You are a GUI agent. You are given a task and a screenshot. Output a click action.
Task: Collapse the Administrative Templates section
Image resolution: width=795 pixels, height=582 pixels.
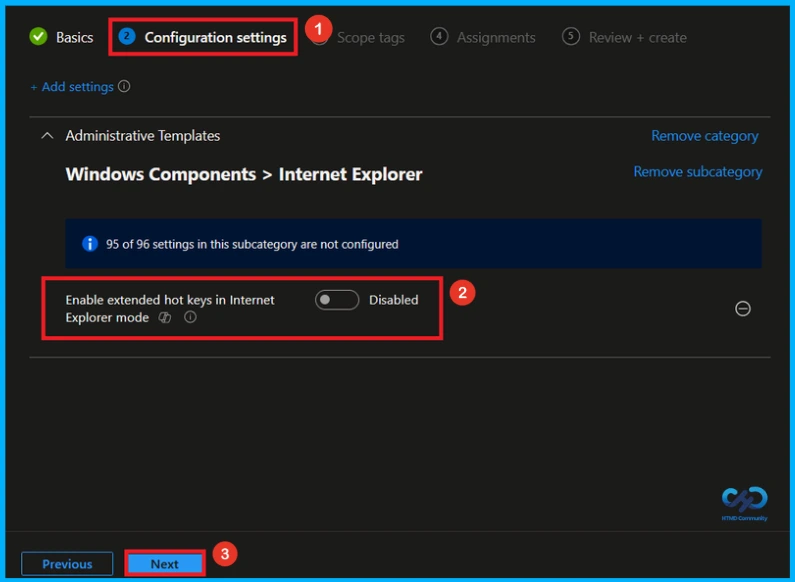(x=47, y=136)
